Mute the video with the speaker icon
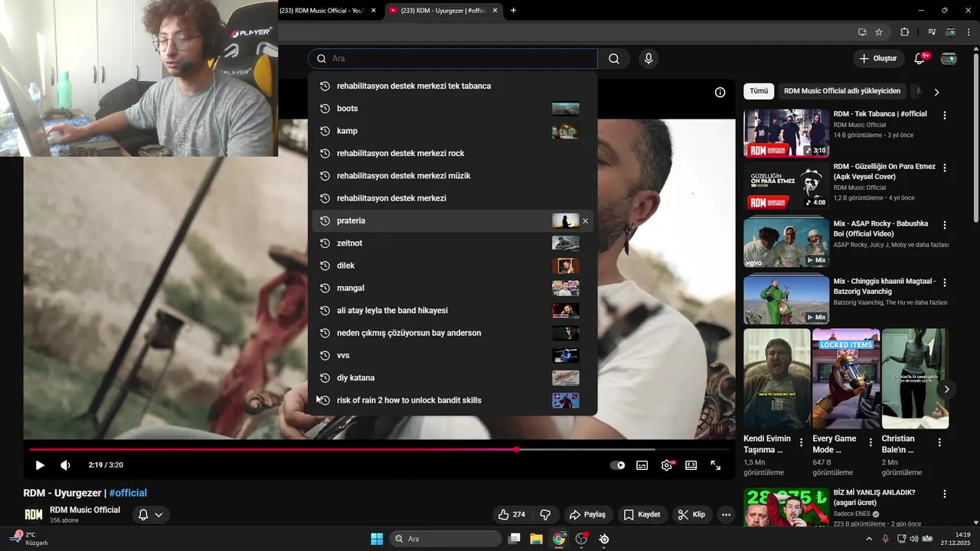The image size is (980, 551). [x=65, y=465]
